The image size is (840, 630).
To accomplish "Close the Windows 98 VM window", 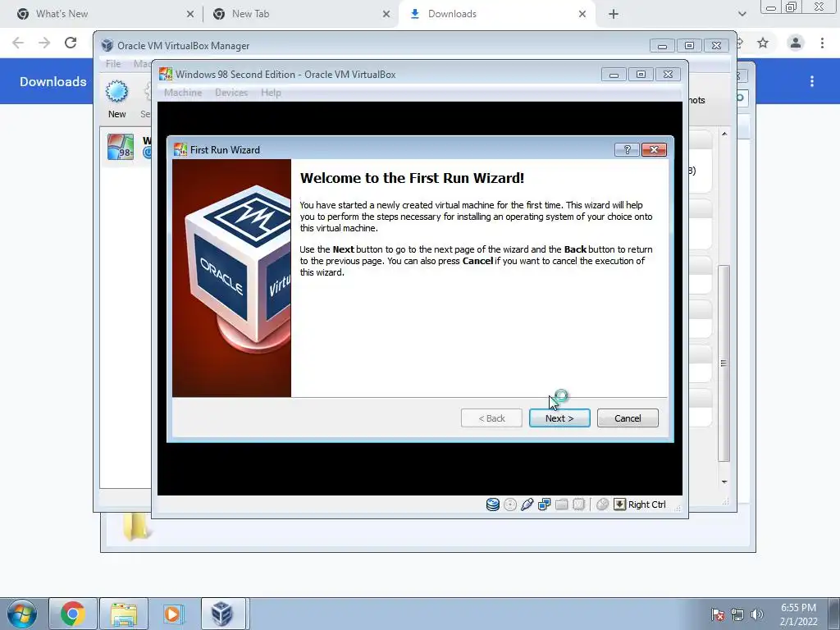I will pos(668,75).
